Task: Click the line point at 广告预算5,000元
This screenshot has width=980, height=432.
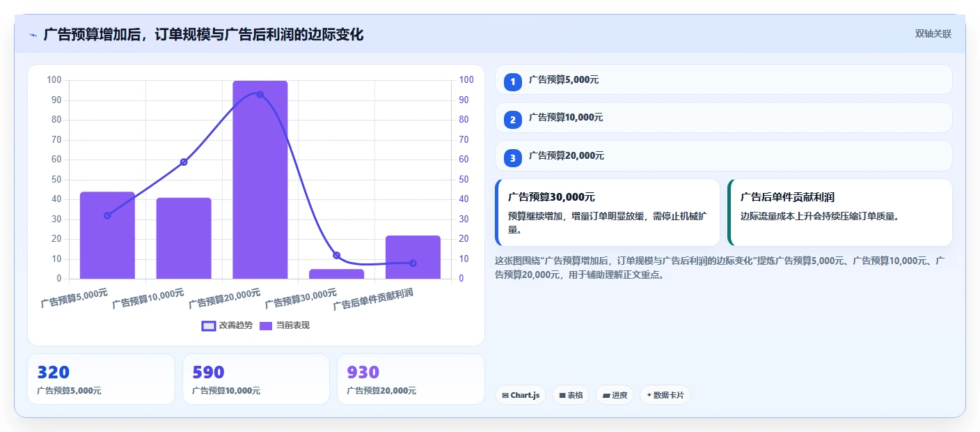Action: 107,215
